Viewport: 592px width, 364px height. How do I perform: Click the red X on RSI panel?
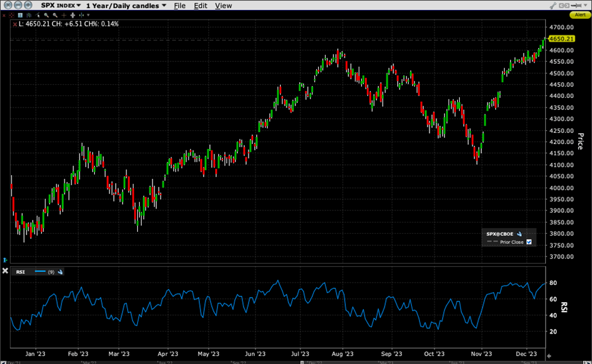click(5, 270)
